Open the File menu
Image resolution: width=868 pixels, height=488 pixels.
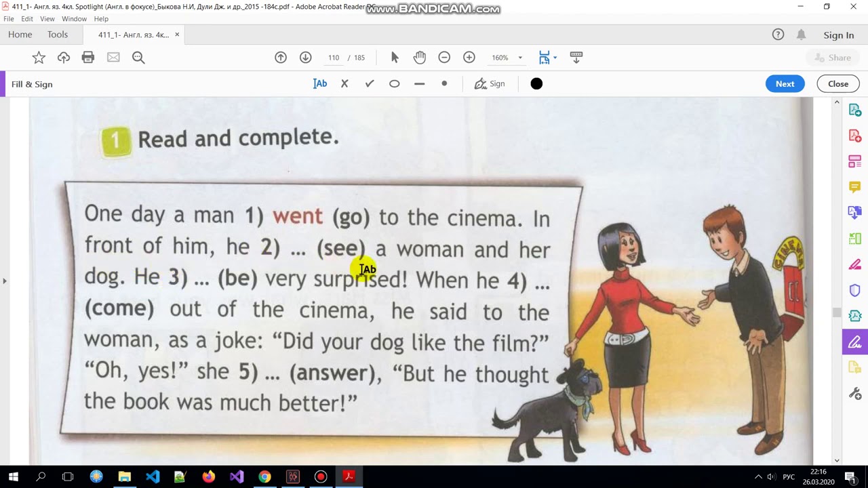click(x=9, y=19)
